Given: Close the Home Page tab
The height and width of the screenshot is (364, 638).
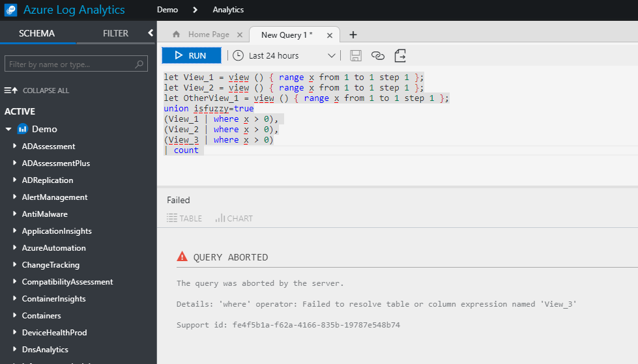Looking at the screenshot, I should [240, 35].
